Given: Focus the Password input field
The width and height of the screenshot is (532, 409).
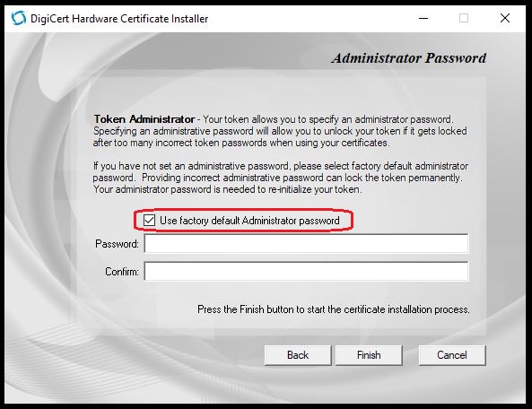Looking at the screenshot, I should (307, 243).
